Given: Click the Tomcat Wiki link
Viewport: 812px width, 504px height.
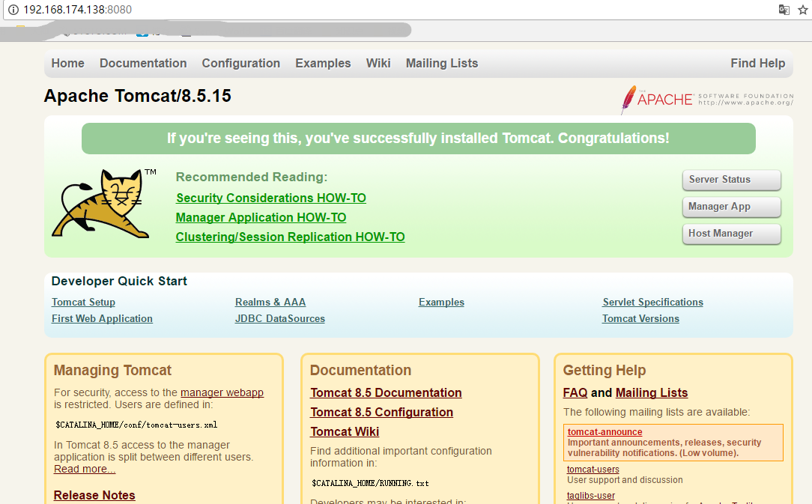Looking at the screenshot, I should [345, 431].
